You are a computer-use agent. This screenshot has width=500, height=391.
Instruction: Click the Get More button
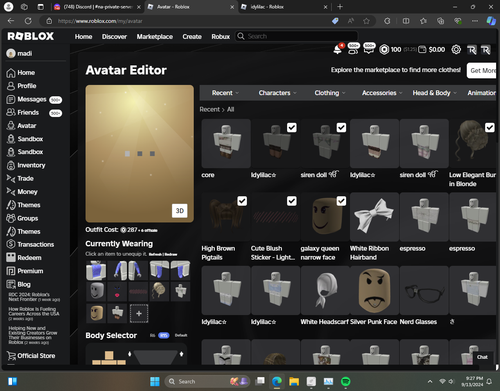(482, 70)
